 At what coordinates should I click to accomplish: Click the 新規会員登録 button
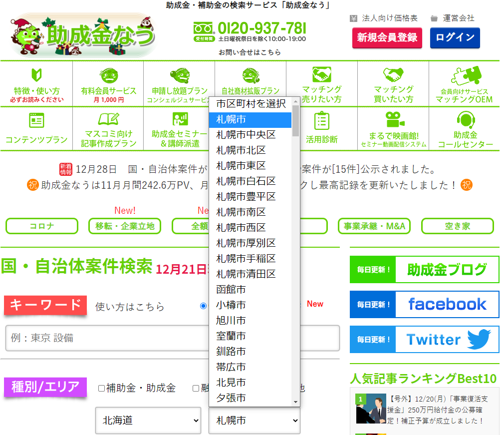point(387,38)
